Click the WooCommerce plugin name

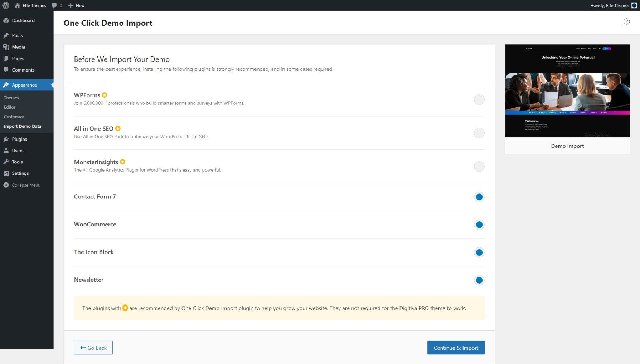coord(95,224)
